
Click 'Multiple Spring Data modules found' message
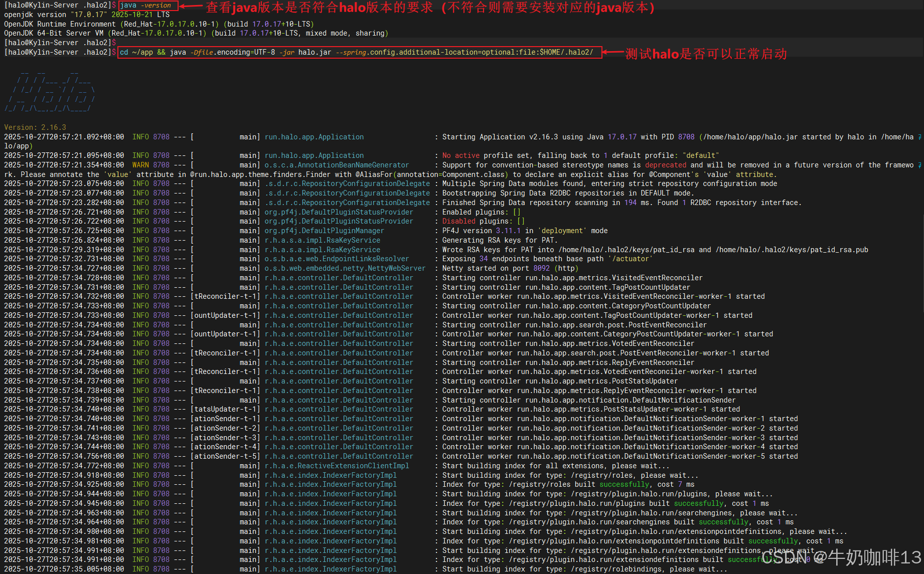coord(609,183)
